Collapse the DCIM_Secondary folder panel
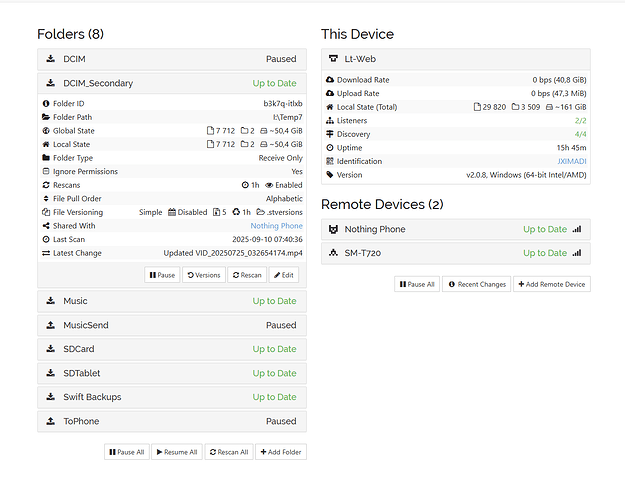This screenshot has height=500, width=625. pyautogui.click(x=170, y=83)
